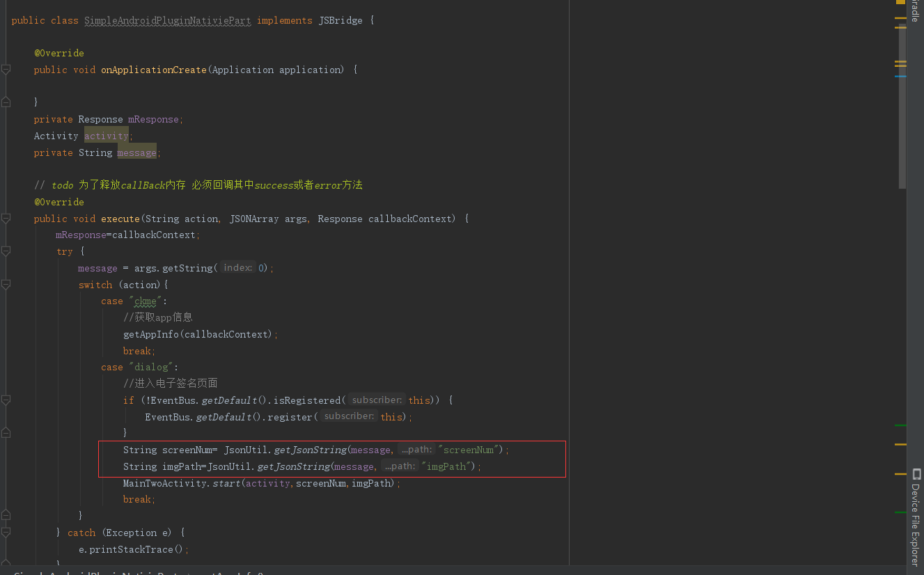Fold the try block in the gutter

pos(6,251)
